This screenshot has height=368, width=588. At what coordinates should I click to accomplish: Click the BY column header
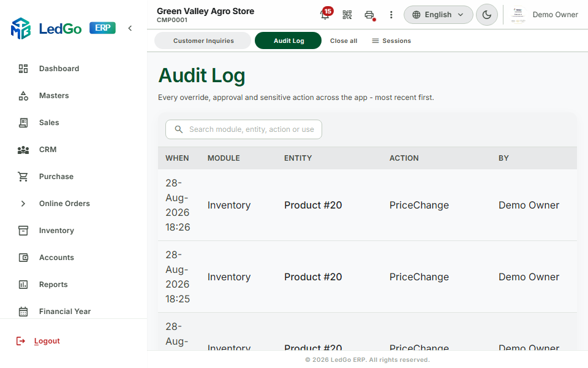click(503, 158)
